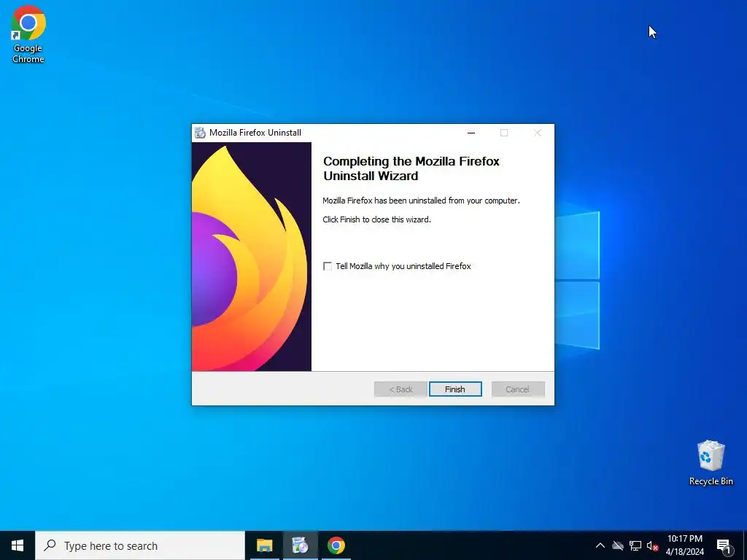
Task: Launch Google Chrome from the taskbar
Action: coord(336,545)
